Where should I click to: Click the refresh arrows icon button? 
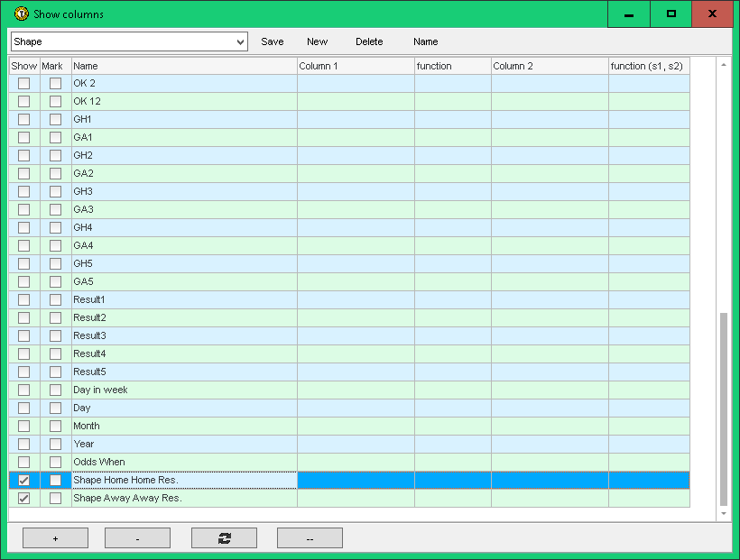pyautogui.click(x=224, y=538)
